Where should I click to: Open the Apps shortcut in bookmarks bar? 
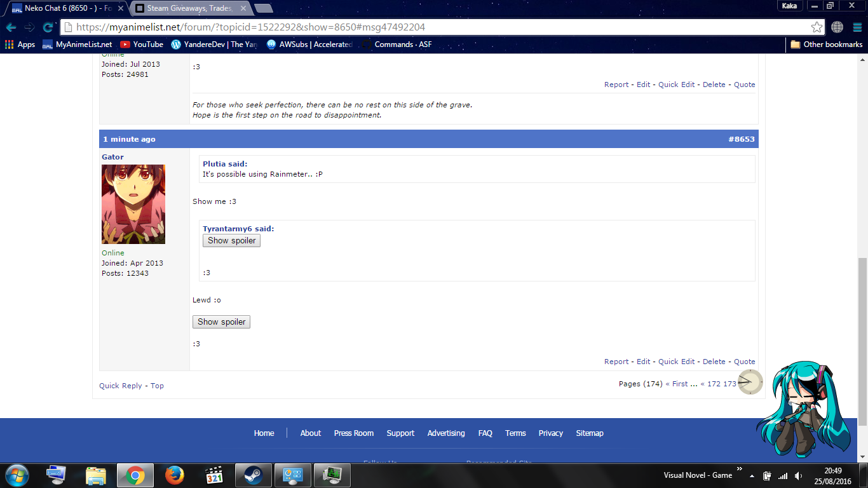coord(20,44)
